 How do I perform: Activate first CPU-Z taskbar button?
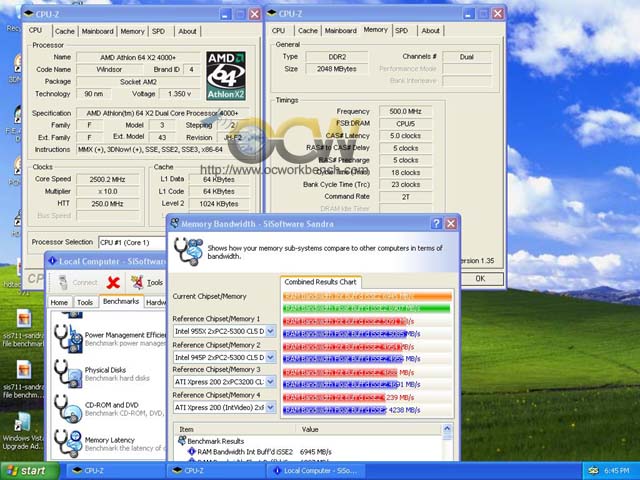click(x=114, y=471)
